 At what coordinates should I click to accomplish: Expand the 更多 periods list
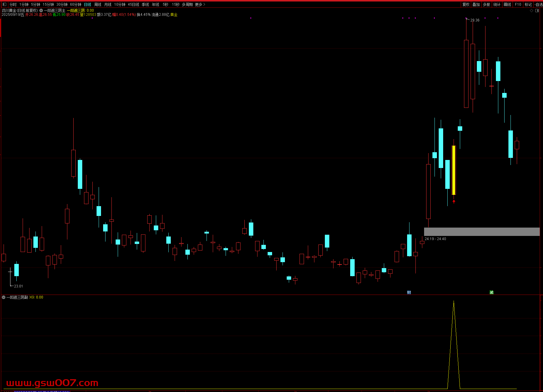coord(200,4)
